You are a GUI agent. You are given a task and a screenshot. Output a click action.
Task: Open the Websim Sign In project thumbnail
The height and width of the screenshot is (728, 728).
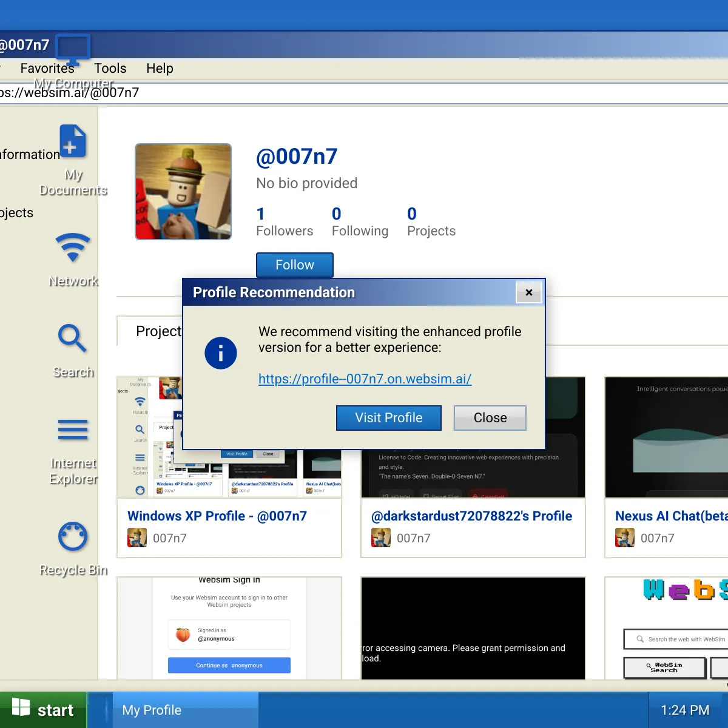(229, 629)
